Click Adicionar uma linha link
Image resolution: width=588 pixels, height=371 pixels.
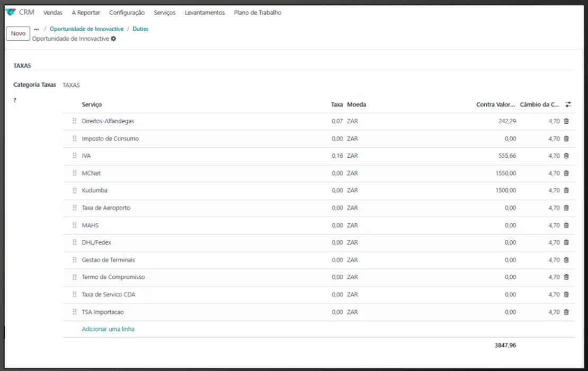(108, 329)
